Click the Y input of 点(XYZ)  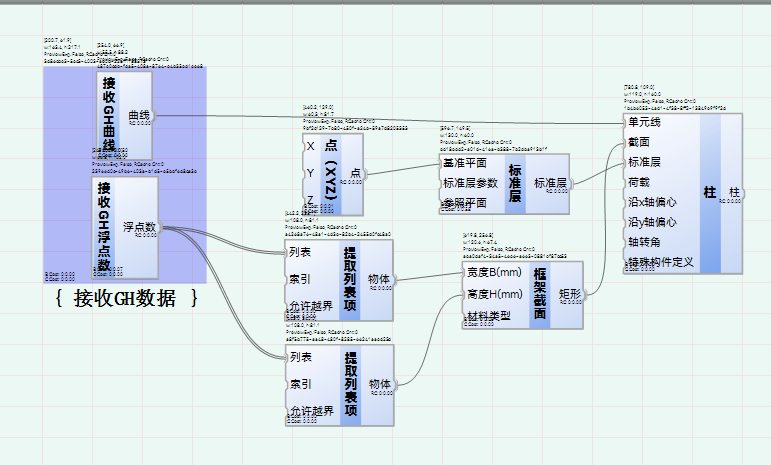[311, 173]
